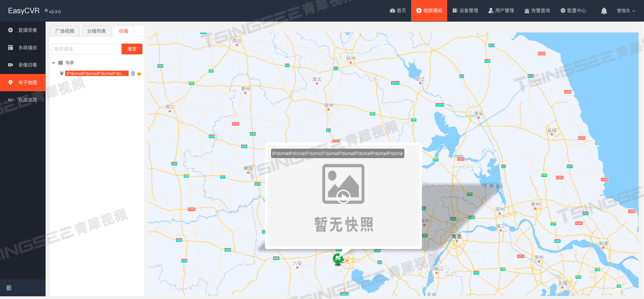Click the 宿迁 city label on map

point(420,79)
